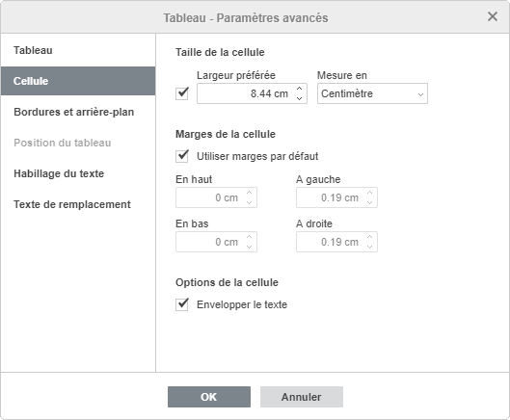Confirm with the OK button
The width and height of the screenshot is (510, 420).
(209, 397)
